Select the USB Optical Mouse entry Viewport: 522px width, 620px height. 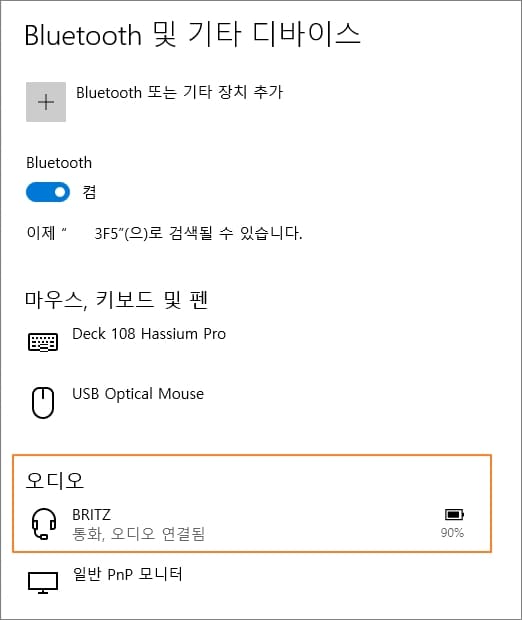click(138, 394)
